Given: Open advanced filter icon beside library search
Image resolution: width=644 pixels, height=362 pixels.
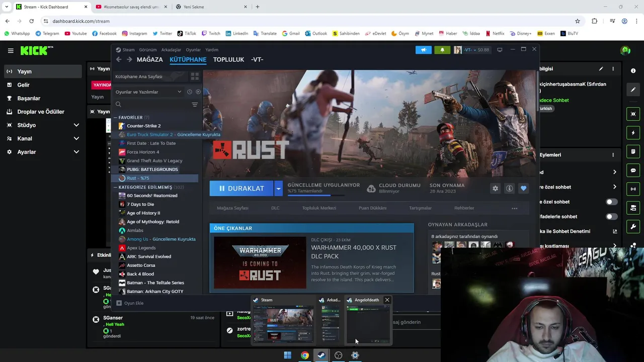Looking at the screenshot, I should click(195, 105).
